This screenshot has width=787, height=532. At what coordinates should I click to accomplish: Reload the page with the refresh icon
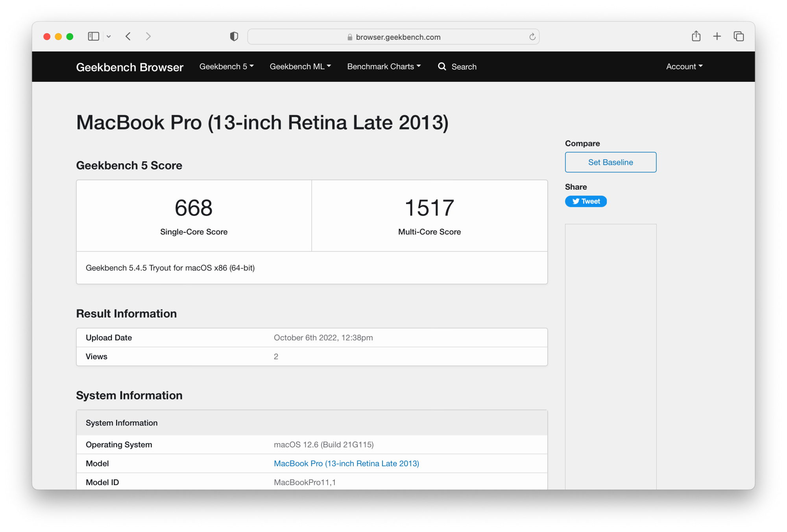tap(532, 37)
